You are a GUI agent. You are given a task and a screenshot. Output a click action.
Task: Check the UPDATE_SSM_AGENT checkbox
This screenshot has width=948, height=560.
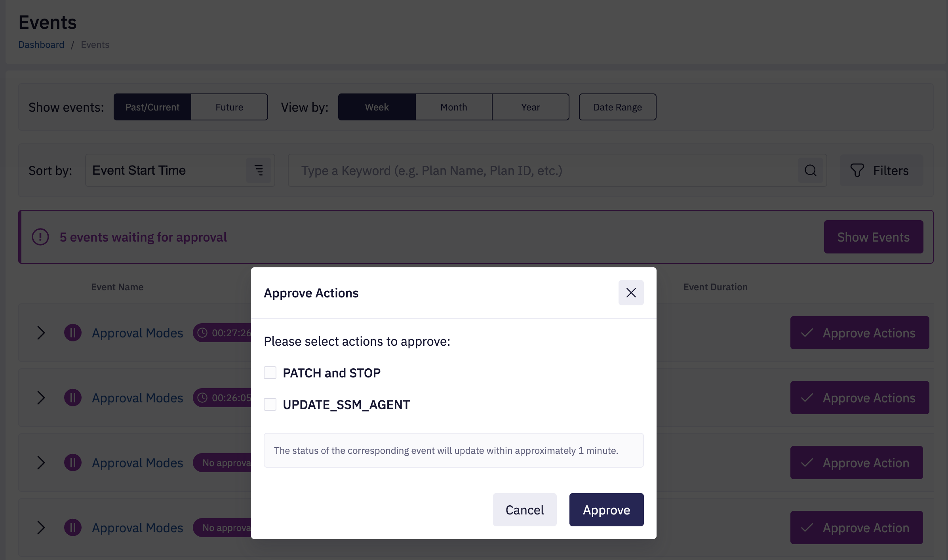coord(270,404)
